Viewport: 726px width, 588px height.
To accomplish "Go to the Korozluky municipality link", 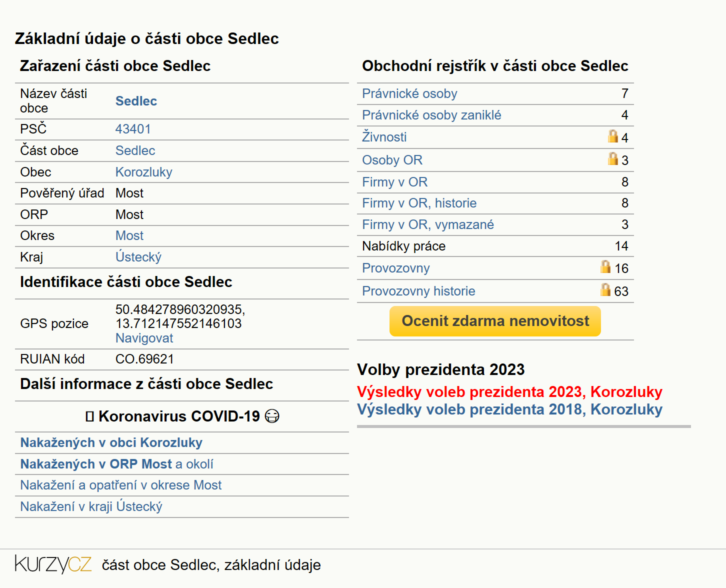I will click(x=143, y=172).
